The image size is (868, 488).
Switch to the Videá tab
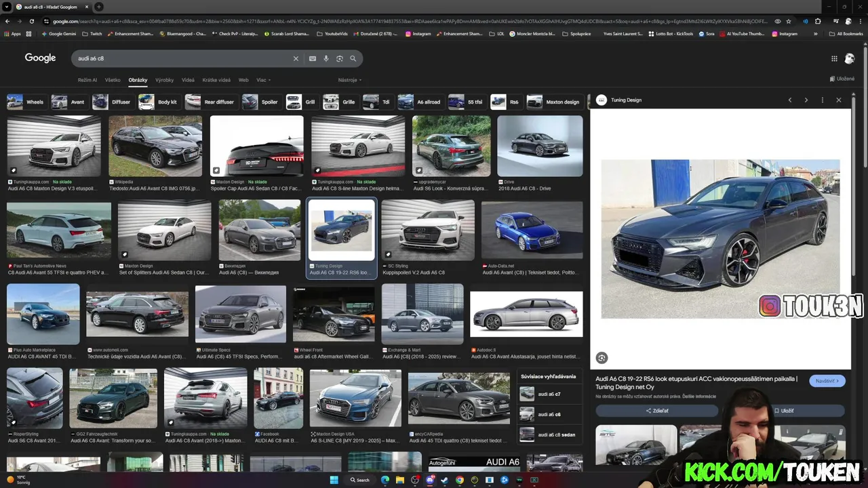point(188,80)
